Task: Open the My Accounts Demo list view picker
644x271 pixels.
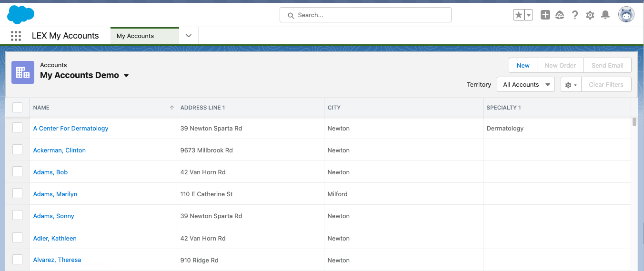Action: (126, 76)
